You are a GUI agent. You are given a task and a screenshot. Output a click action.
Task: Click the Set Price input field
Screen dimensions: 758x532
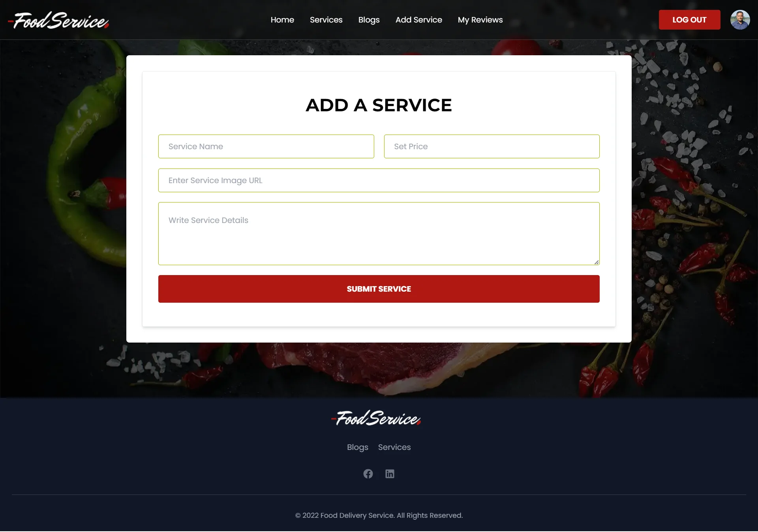click(491, 146)
